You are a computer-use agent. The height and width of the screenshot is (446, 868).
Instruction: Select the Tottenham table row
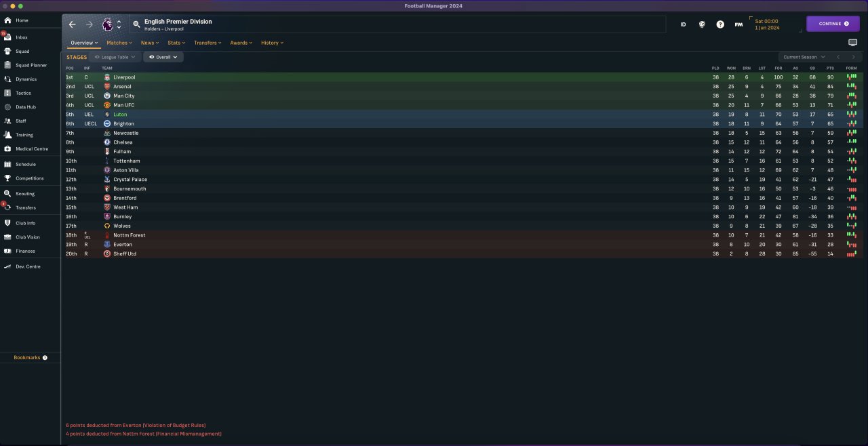462,161
